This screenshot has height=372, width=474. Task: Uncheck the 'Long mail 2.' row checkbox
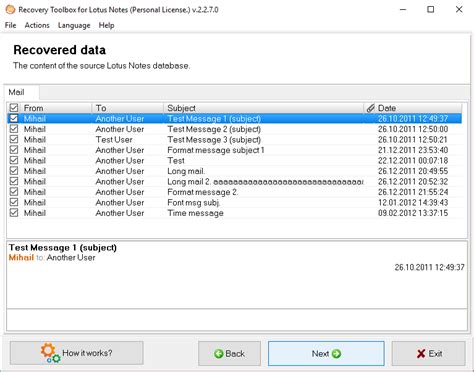point(14,181)
